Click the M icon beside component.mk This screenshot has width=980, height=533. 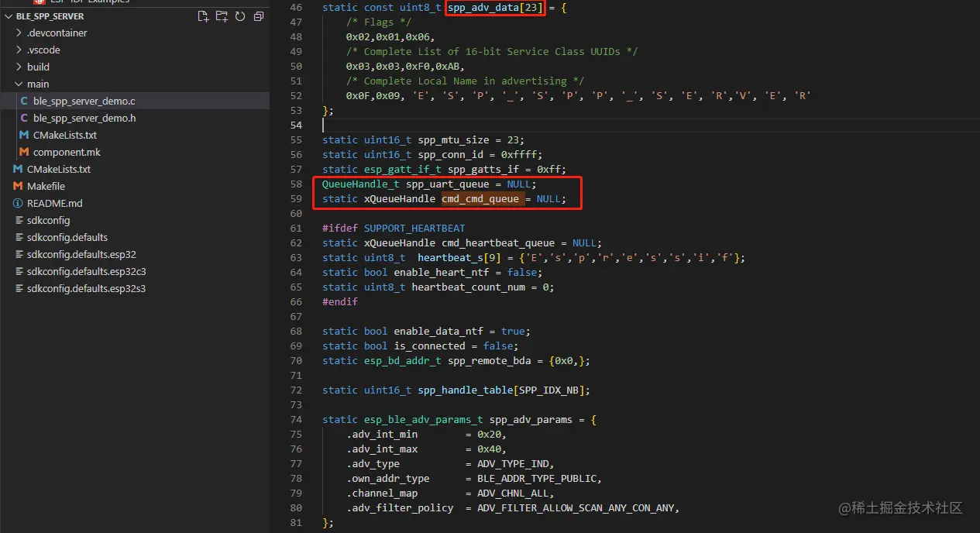[24, 152]
